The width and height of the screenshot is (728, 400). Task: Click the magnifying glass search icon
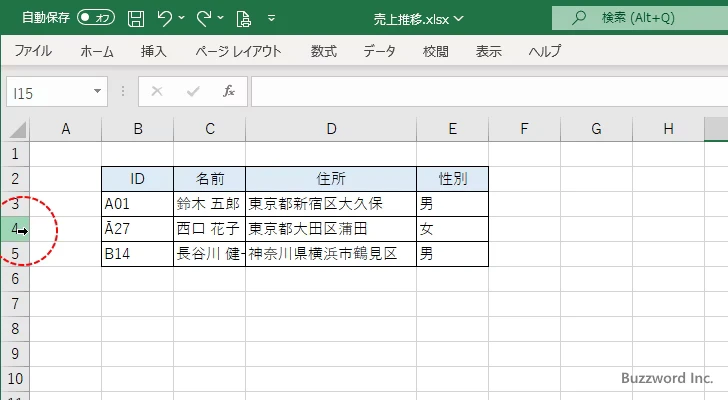click(578, 18)
